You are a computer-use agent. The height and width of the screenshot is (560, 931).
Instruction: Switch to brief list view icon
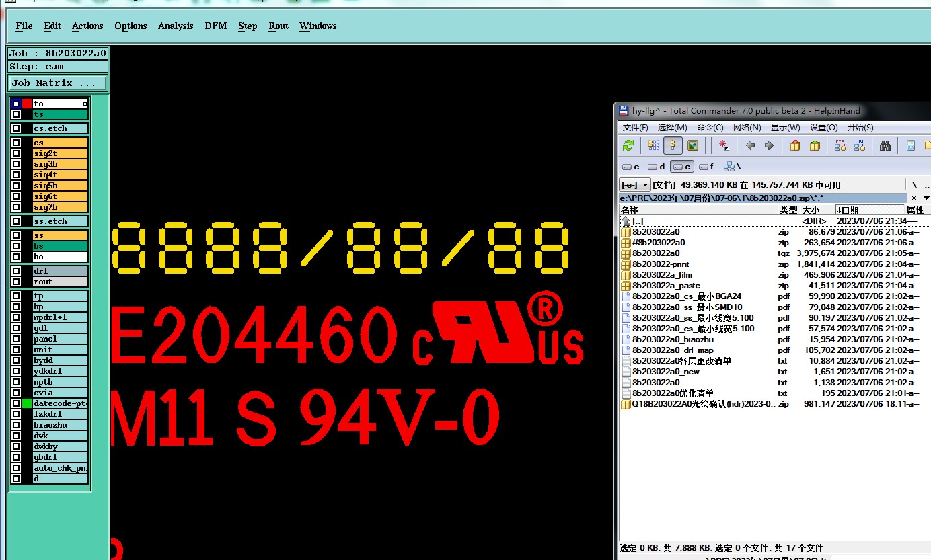(x=654, y=145)
